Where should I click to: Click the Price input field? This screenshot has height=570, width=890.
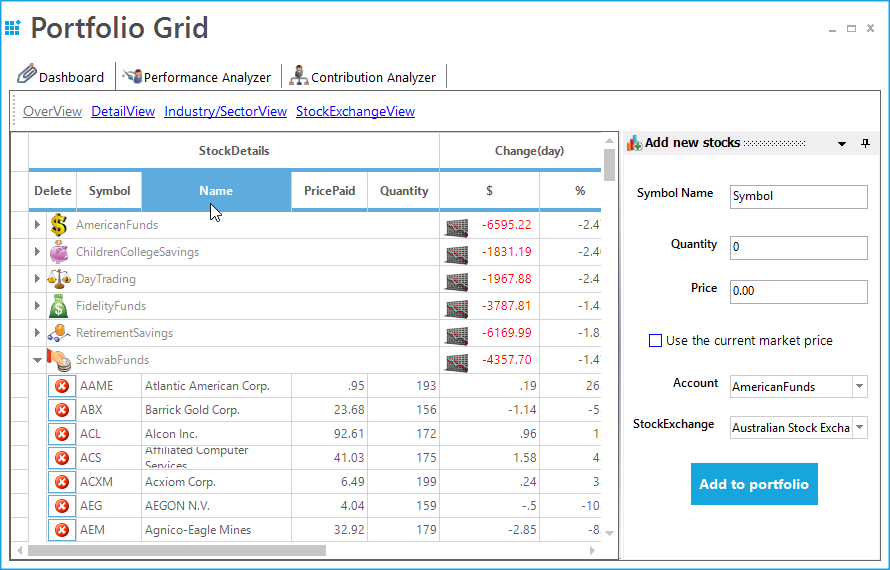click(x=798, y=291)
